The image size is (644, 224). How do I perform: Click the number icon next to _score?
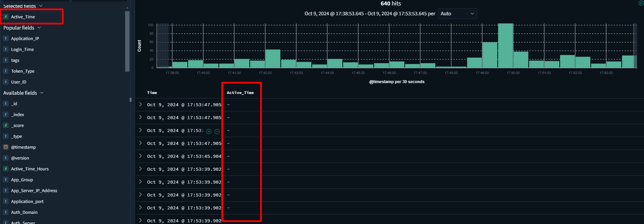point(6,125)
